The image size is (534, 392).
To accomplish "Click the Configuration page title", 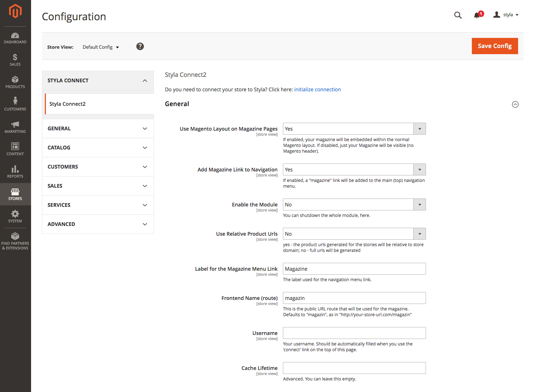I will [x=74, y=17].
